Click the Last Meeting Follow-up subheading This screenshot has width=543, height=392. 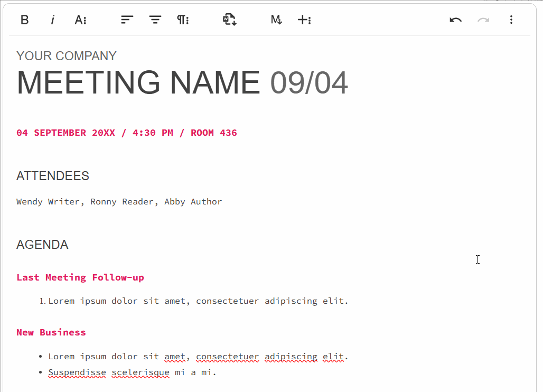[80, 277]
